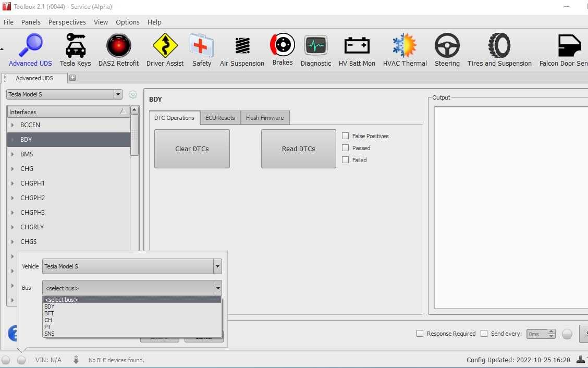Increase Send every interval with stepper up

pos(551,331)
